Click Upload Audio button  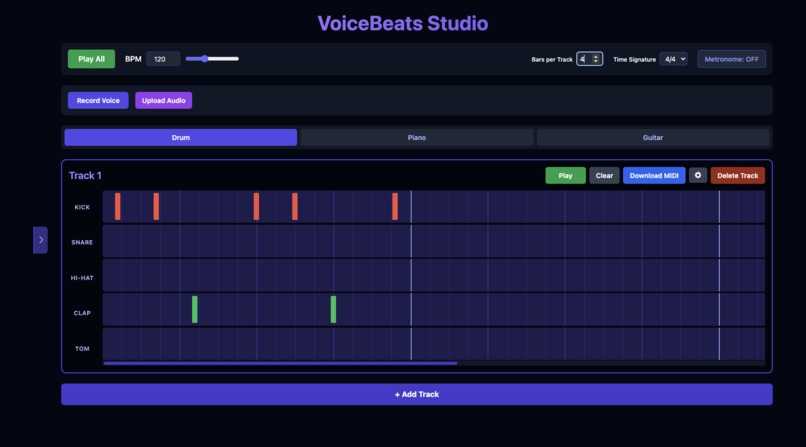point(163,100)
